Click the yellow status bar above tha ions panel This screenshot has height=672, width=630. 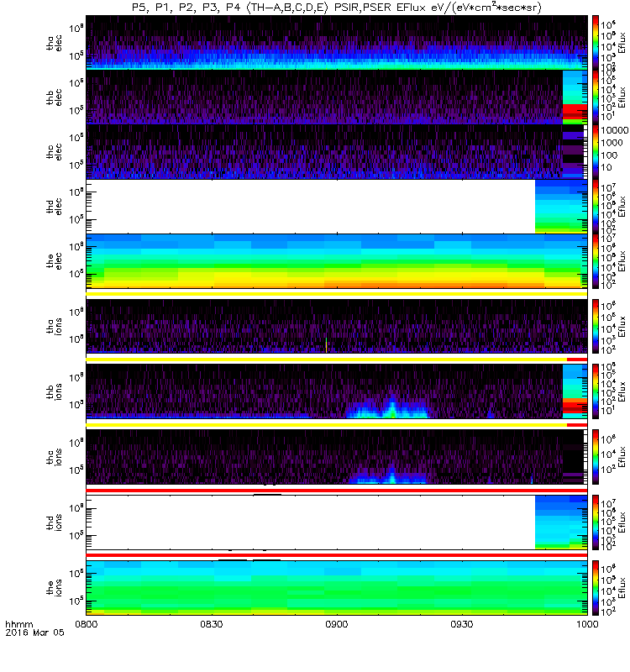coord(337,294)
